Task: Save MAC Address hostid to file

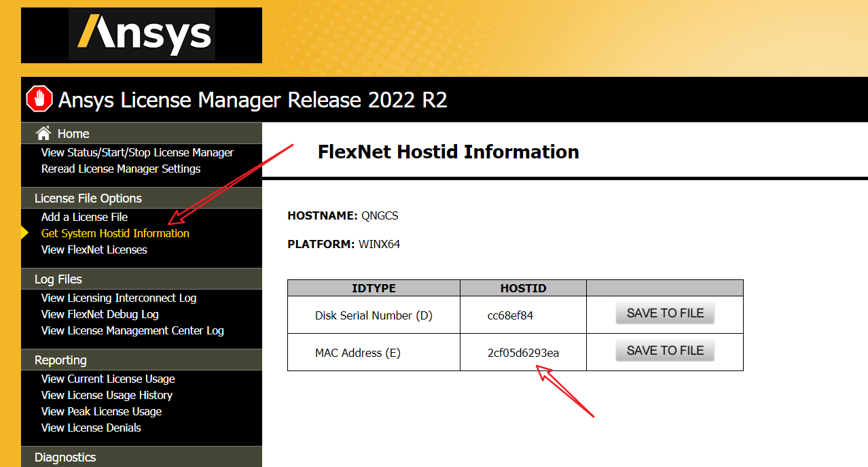Action: pos(665,351)
